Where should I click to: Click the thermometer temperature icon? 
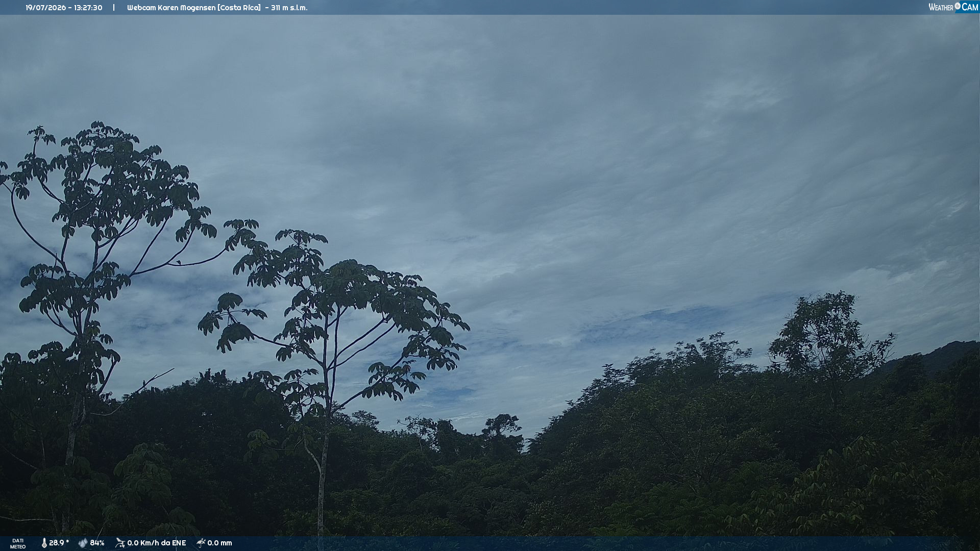[44, 543]
